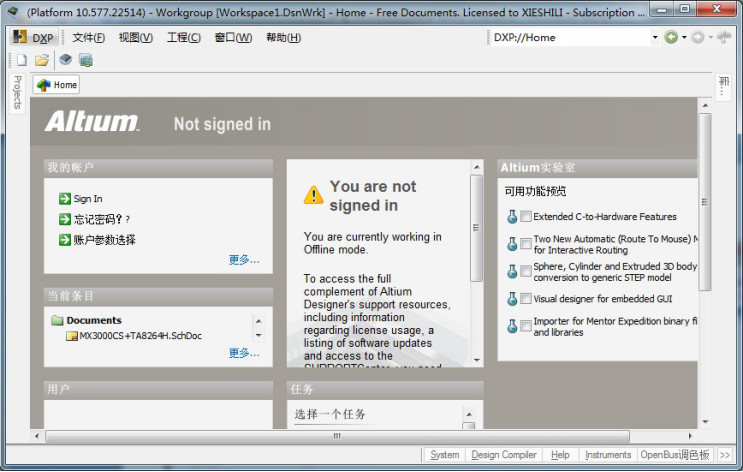The width and height of the screenshot is (743, 472).
Task: Click the SchDoc file icon
Action: coord(72,336)
